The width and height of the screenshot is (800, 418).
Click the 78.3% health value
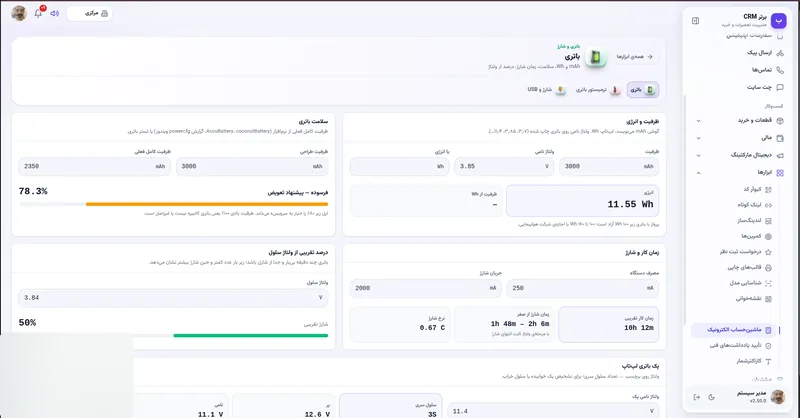point(33,191)
